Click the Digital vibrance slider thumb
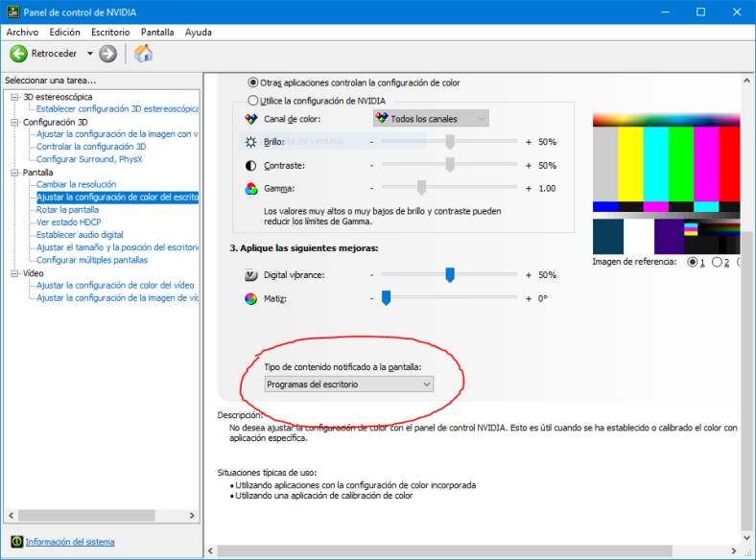This screenshot has width=756, height=560. pyautogui.click(x=450, y=274)
